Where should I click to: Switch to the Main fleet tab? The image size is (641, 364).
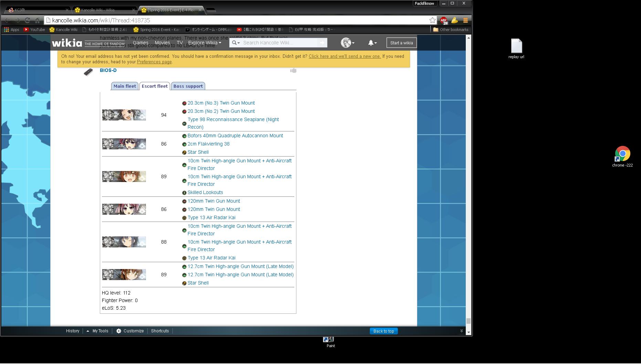[125, 86]
